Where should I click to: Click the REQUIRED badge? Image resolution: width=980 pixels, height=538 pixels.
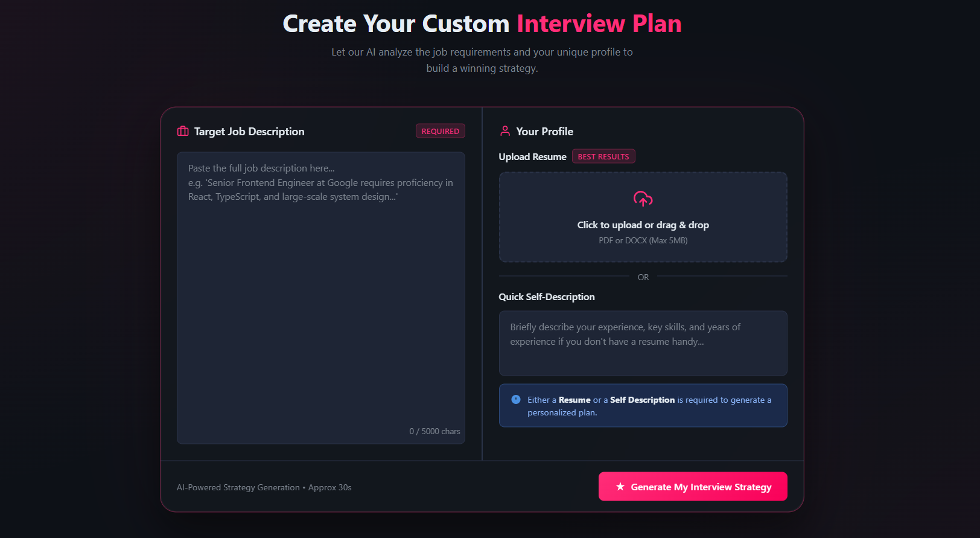pos(441,131)
